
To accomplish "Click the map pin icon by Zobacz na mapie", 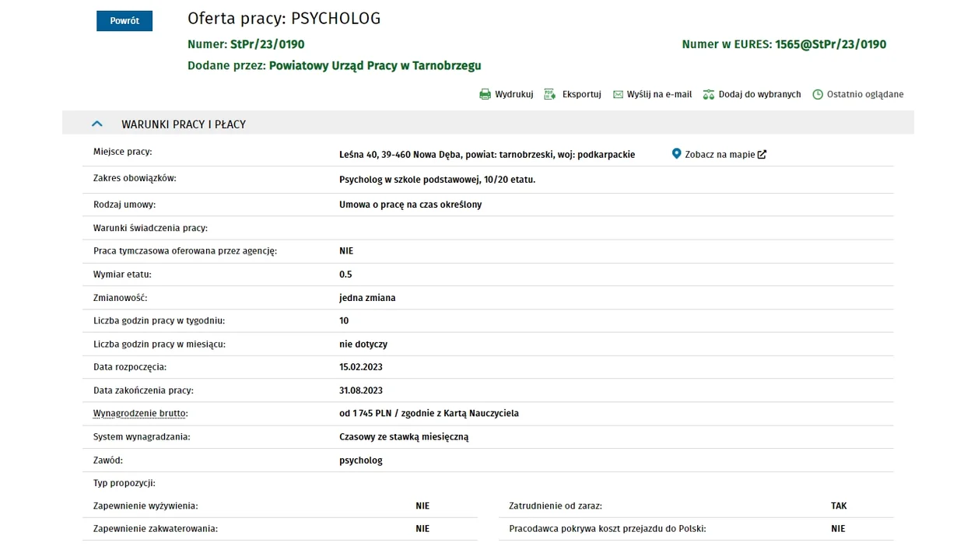I will tap(676, 154).
